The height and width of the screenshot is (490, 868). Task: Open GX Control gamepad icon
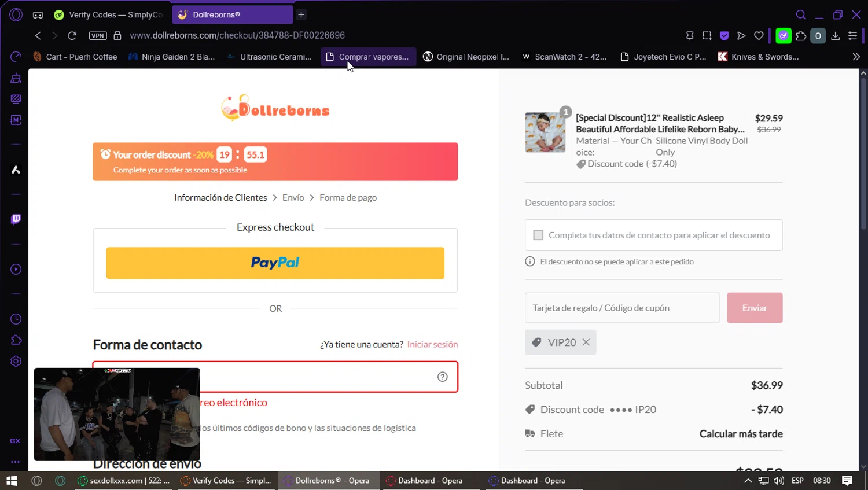pos(38,15)
